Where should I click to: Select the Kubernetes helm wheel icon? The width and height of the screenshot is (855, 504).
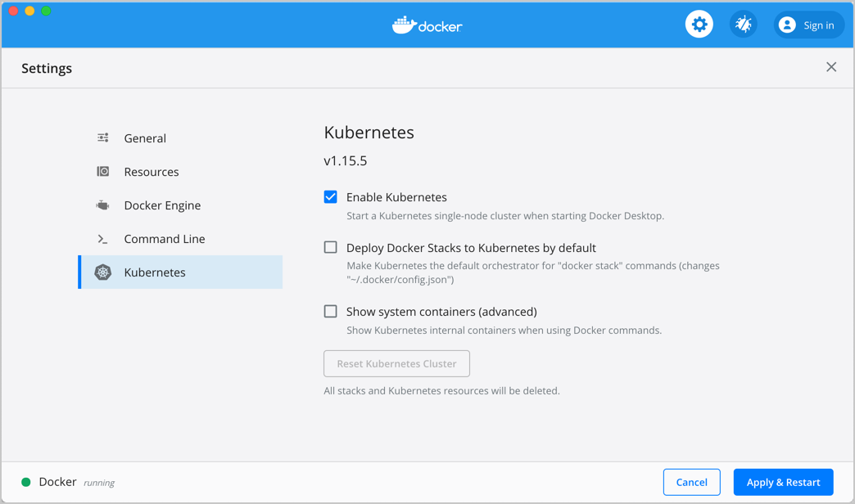(x=102, y=272)
